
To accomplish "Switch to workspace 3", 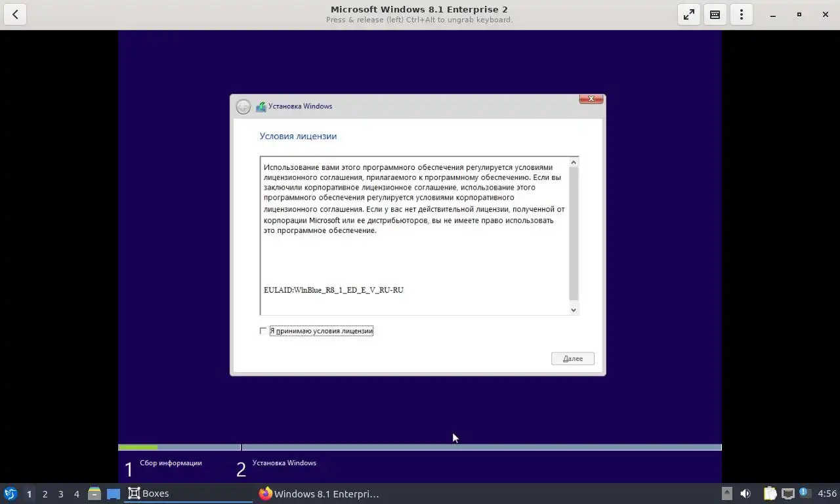I will (x=60, y=493).
